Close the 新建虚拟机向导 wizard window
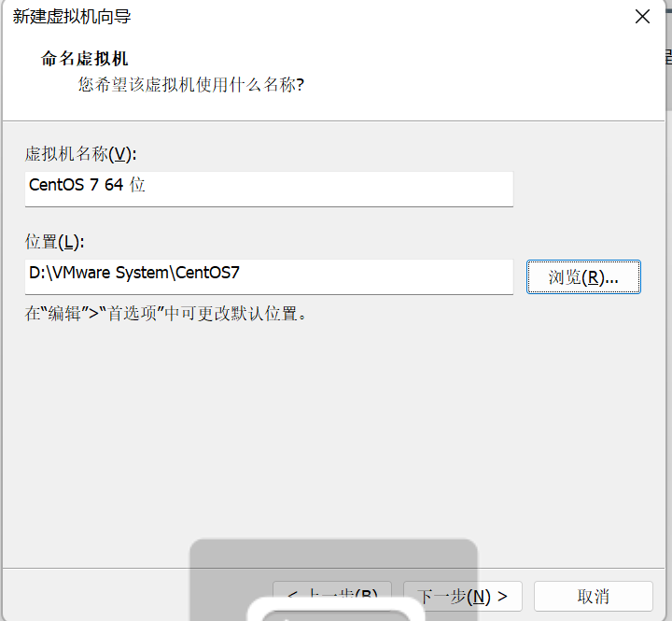Viewport: 672px width, 621px height. (642, 17)
